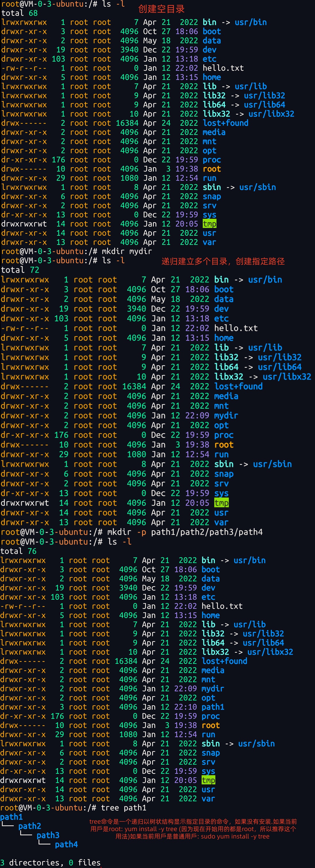Click the 'total 68' line
This screenshot has height=868, width=315.
(19, 13)
